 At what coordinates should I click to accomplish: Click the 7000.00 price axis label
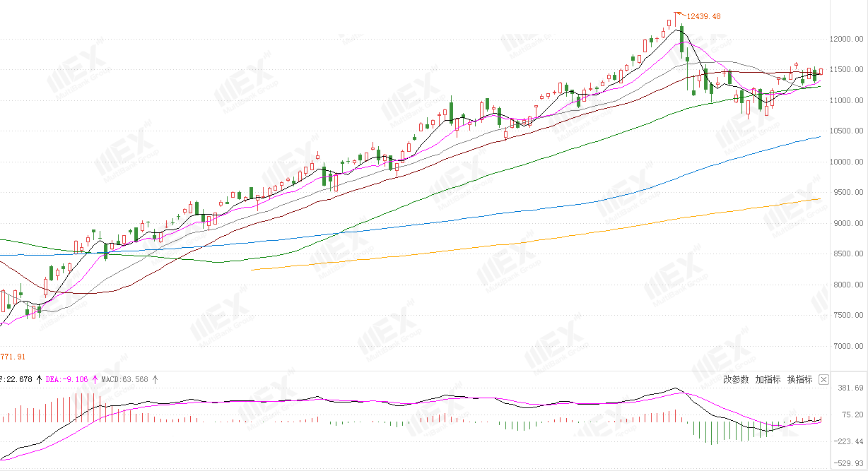[x=849, y=346]
